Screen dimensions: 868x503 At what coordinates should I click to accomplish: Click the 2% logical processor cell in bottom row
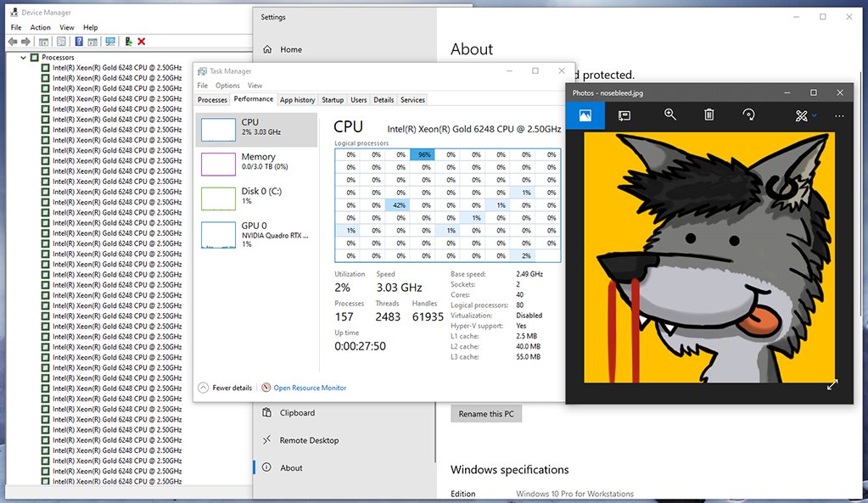pyautogui.click(x=524, y=255)
